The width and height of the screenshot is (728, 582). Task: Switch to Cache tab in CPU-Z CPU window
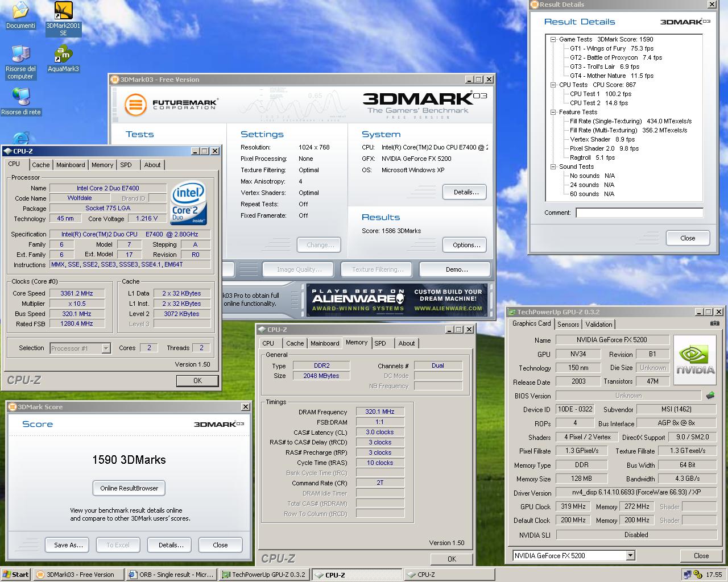click(x=40, y=165)
